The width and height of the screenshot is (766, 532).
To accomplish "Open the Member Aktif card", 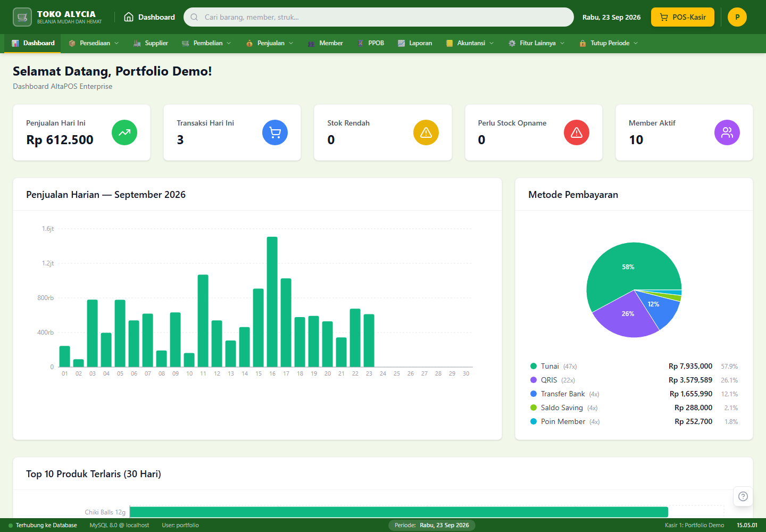I will pyautogui.click(x=684, y=132).
